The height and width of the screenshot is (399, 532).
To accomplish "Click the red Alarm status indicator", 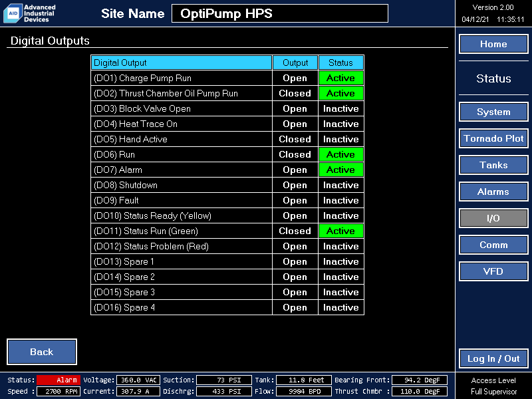I will pos(59,380).
